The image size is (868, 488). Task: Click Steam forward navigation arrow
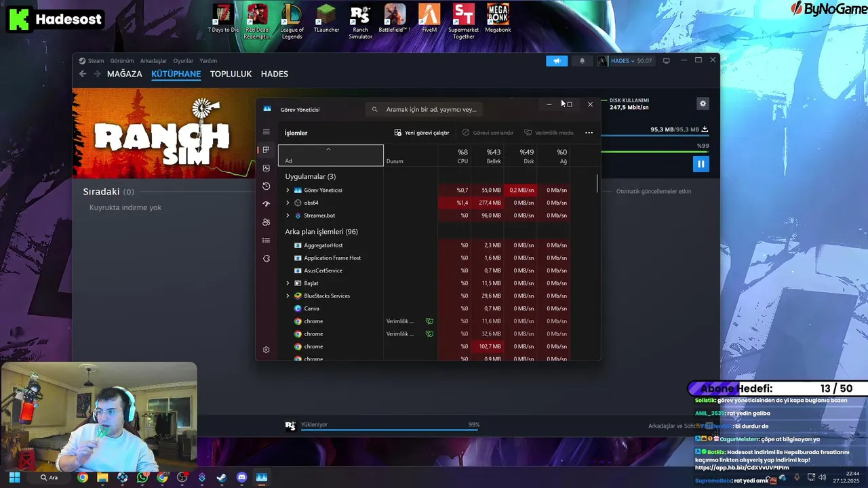click(x=97, y=74)
